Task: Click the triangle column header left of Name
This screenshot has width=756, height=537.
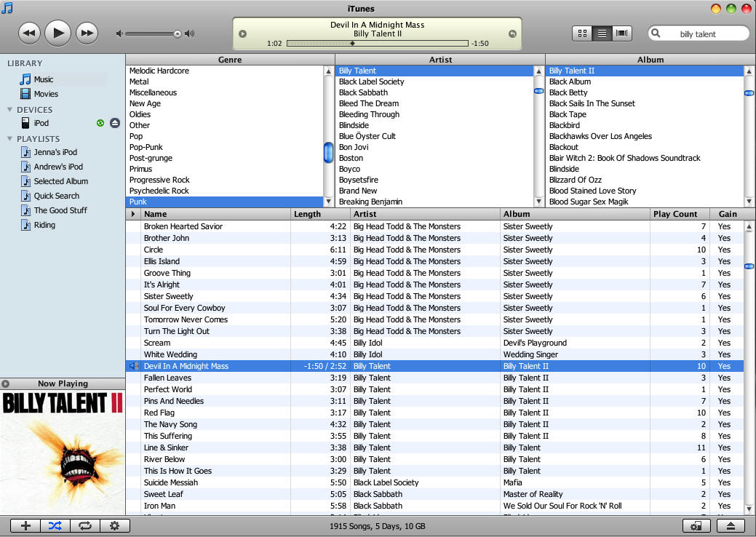Action: [133, 214]
